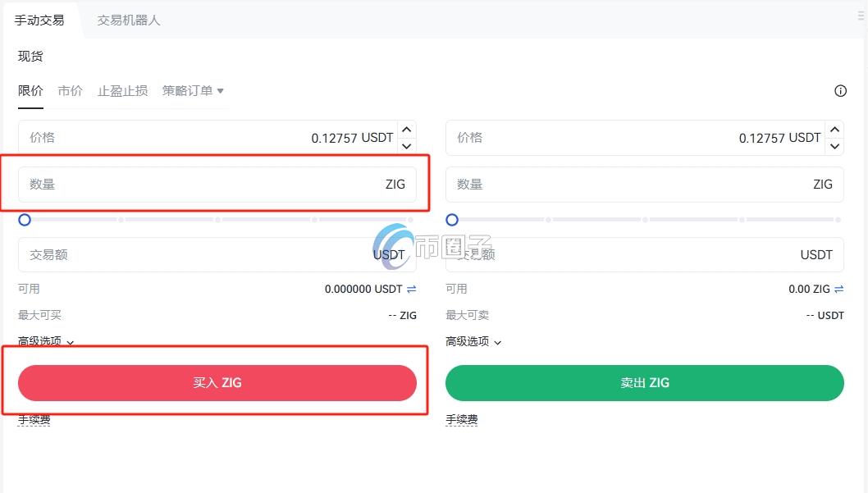Expand 高级选项 under the sell form
The width and height of the screenshot is (868, 493).
tap(473, 341)
